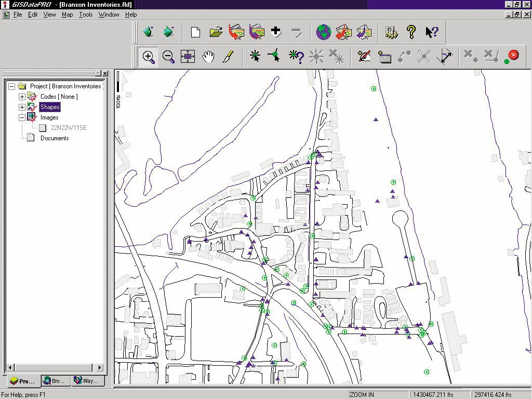Image resolution: width=532 pixels, height=399 pixels.
Task: Activate the Pan hand tool
Action: [x=208, y=57]
